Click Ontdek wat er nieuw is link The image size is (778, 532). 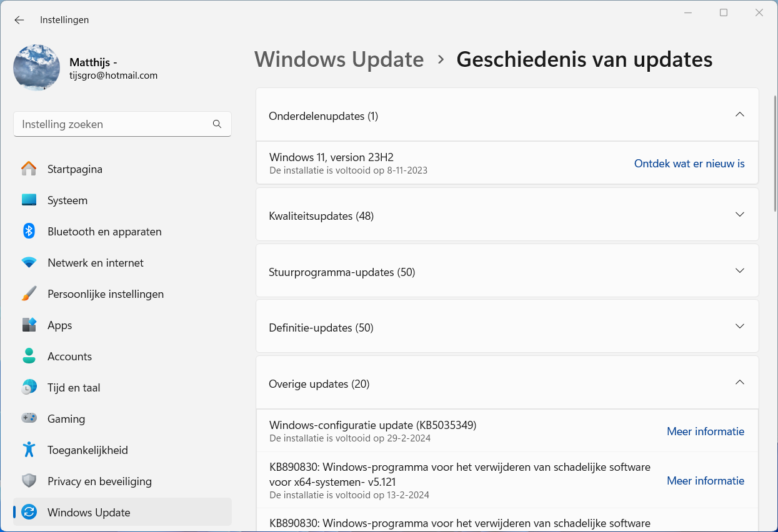pyautogui.click(x=689, y=164)
